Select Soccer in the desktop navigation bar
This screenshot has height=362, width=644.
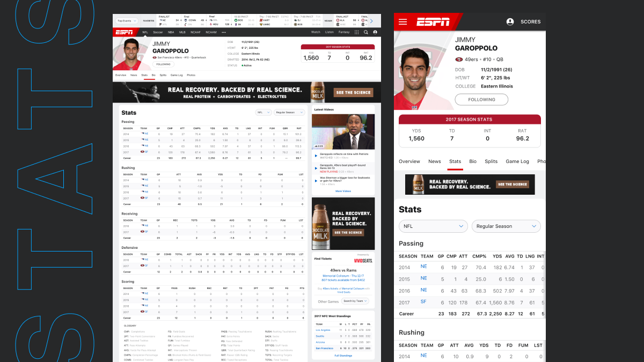coord(158,32)
